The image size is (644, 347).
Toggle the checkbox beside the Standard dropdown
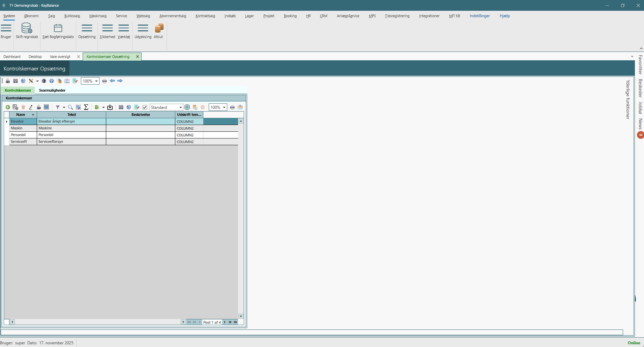point(145,107)
